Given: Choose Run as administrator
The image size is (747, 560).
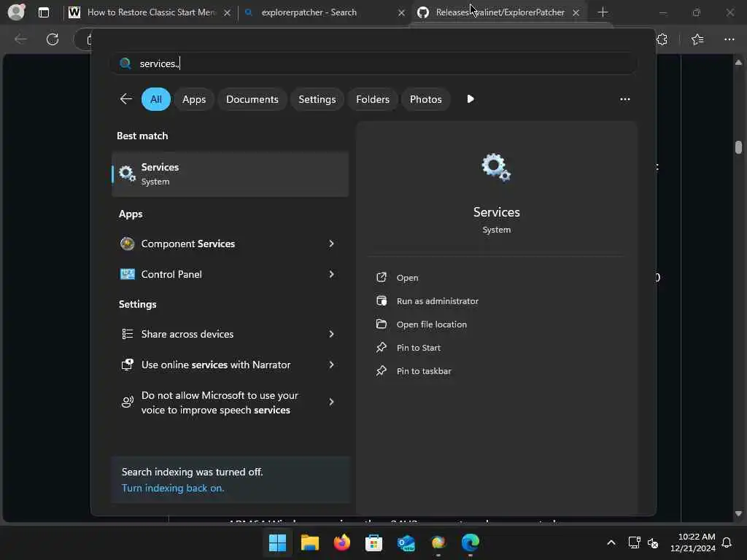Looking at the screenshot, I should click(x=438, y=301).
